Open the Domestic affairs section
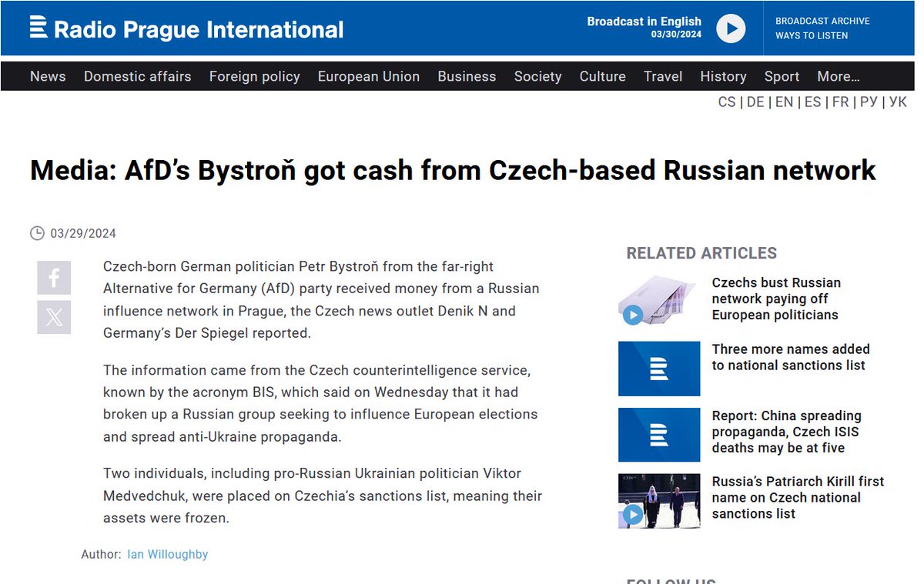The height and width of the screenshot is (584, 924). coord(137,76)
